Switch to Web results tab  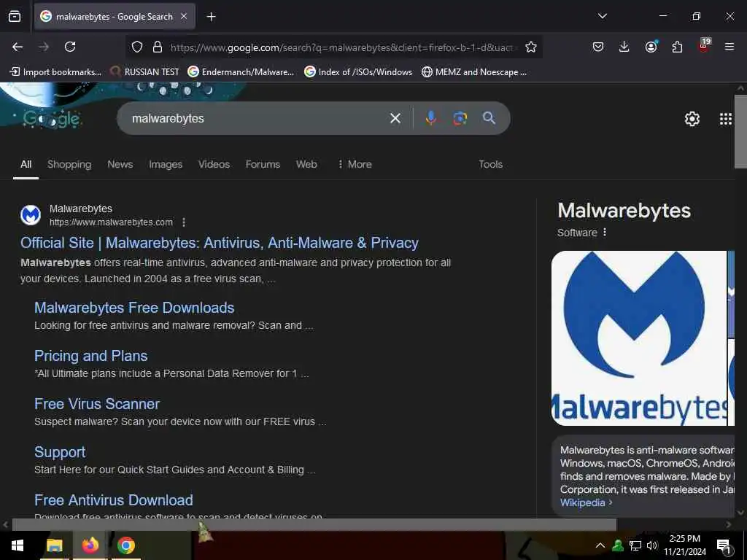click(306, 164)
